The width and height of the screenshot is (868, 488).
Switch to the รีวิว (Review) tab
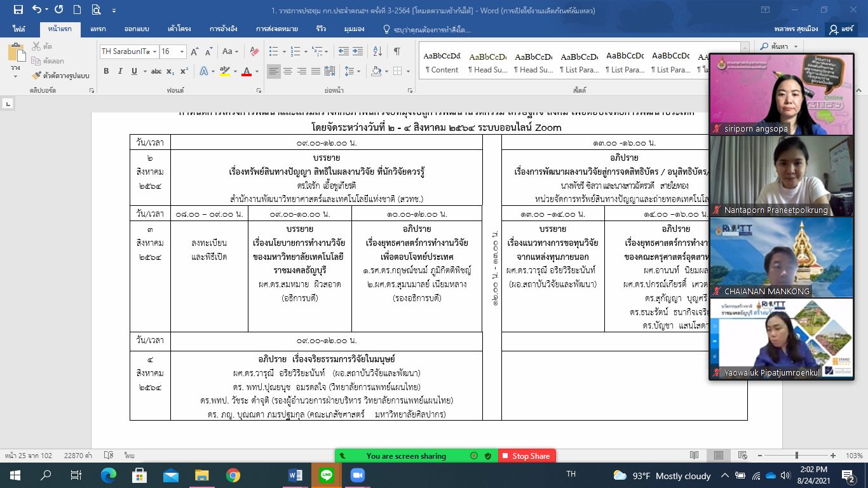tap(321, 29)
